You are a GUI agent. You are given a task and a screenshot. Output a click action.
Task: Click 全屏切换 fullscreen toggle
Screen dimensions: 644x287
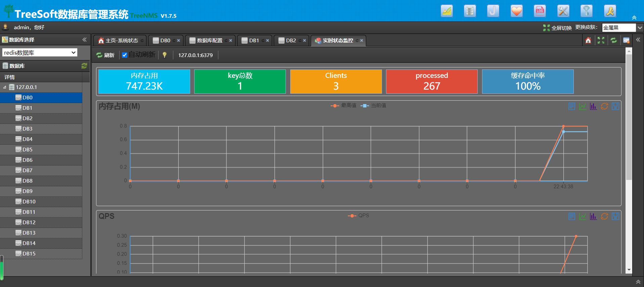[x=557, y=28]
